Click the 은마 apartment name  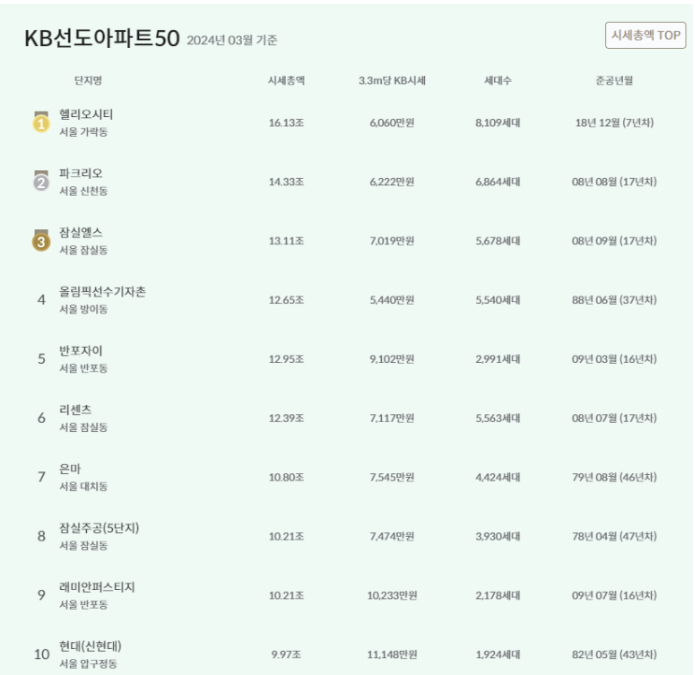pyautogui.click(x=70, y=469)
